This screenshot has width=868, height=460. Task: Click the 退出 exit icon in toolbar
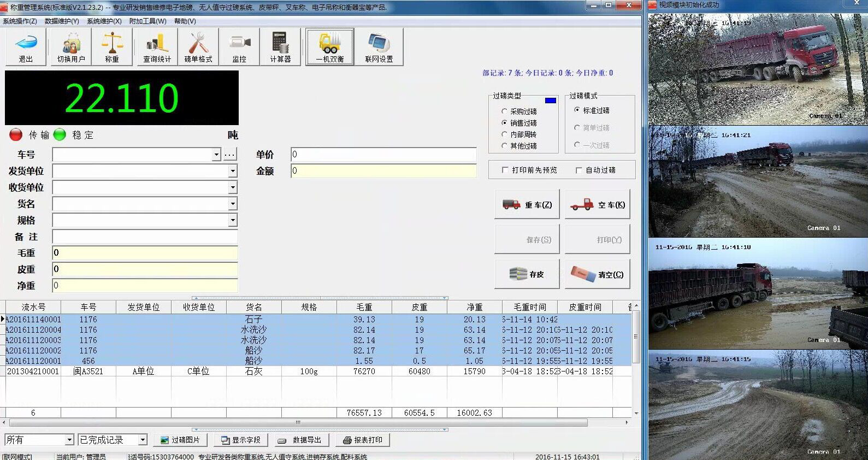pyautogui.click(x=26, y=47)
